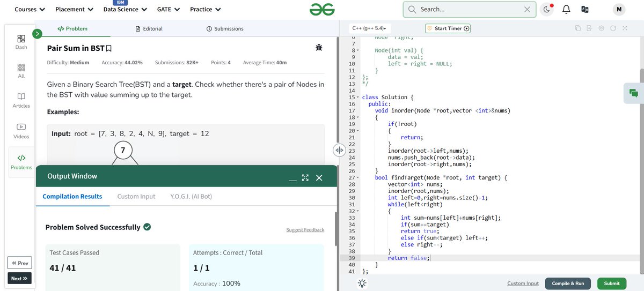The width and height of the screenshot is (644, 291).
Task: Reset code with the refresh icon
Action: pos(613,28)
